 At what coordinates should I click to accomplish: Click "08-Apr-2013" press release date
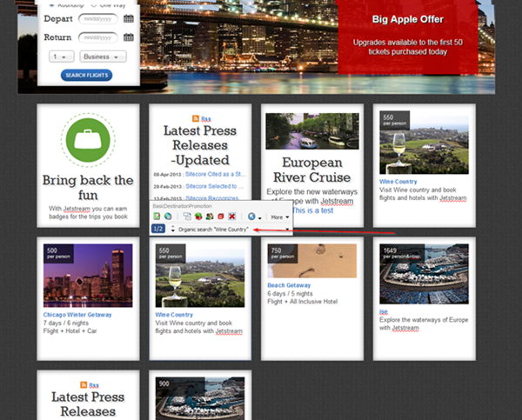[167, 175]
